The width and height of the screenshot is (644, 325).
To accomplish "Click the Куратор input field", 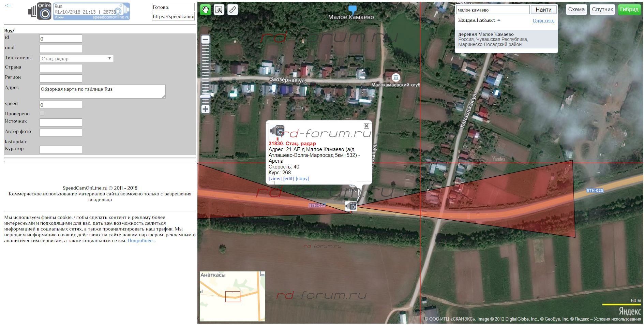I will tap(61, 150).
